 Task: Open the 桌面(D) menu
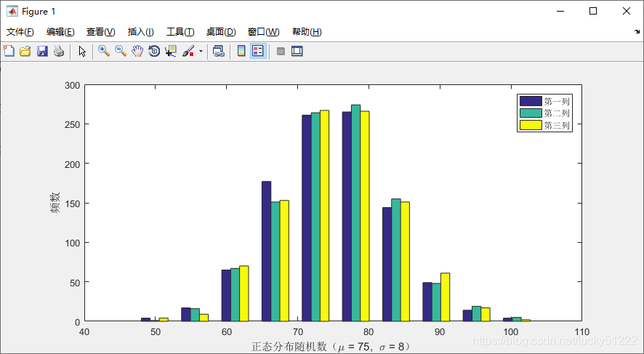tap(221, 32)
